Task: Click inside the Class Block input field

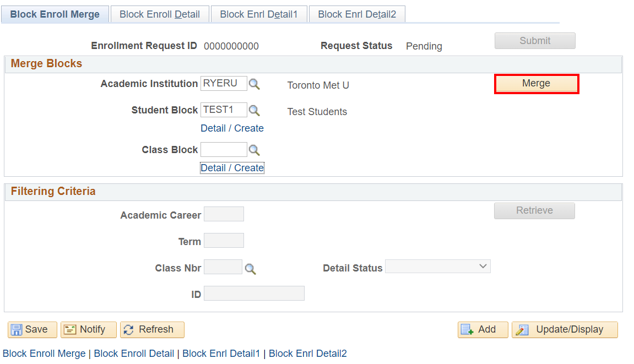Action: (x=224, y=150)
